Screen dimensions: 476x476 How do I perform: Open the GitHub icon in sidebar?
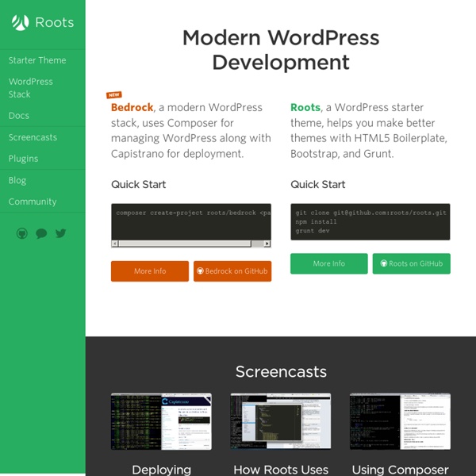pyautogui.click(x=22, y=233)
